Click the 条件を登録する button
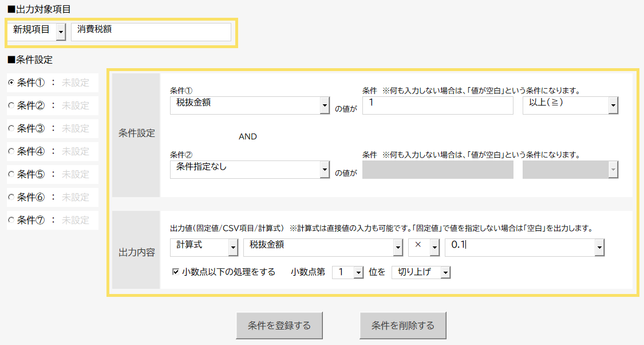This screenshot has height=345, width=644. [279, 326]
